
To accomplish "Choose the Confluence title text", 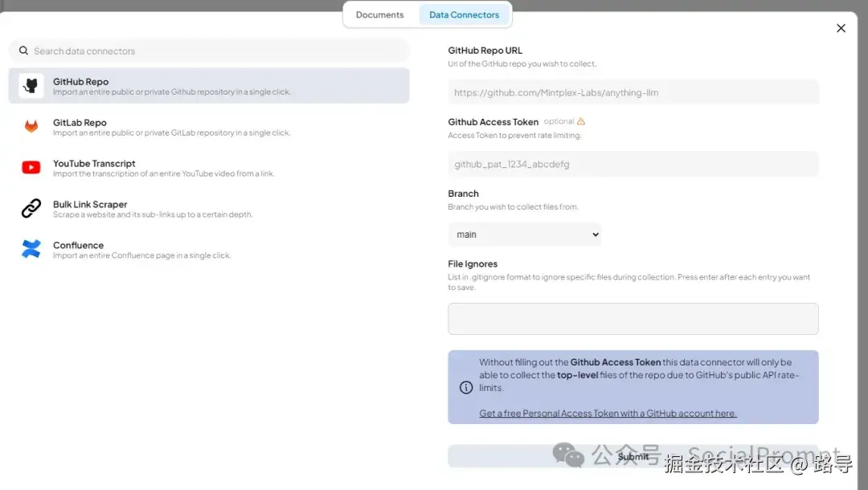I will 78,245.
